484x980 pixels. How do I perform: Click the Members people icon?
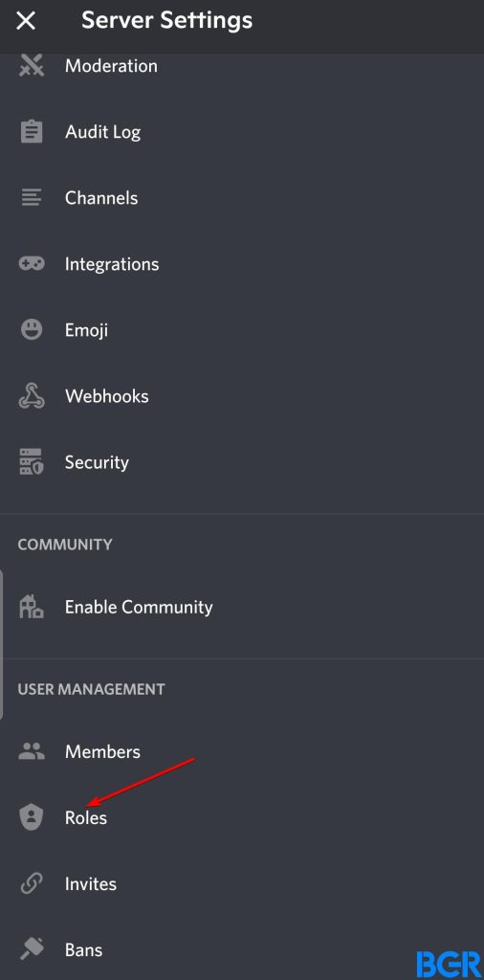pos(32,751)
